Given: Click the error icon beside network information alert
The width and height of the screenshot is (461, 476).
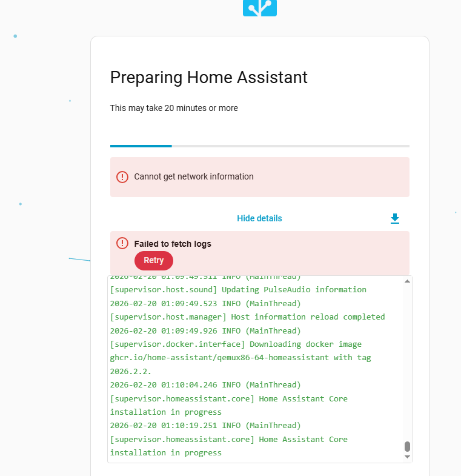Looking at the screenshot, I should tap(122, 177).
